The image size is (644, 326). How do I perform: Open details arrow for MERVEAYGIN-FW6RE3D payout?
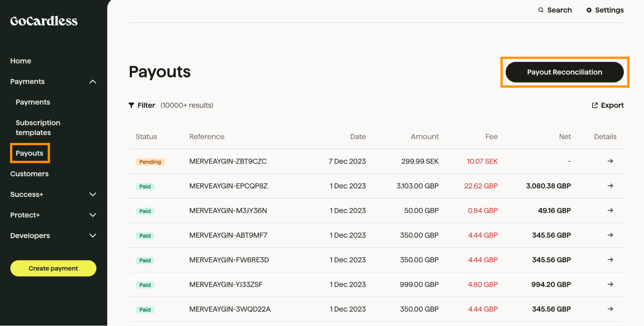tap(610, 260)
